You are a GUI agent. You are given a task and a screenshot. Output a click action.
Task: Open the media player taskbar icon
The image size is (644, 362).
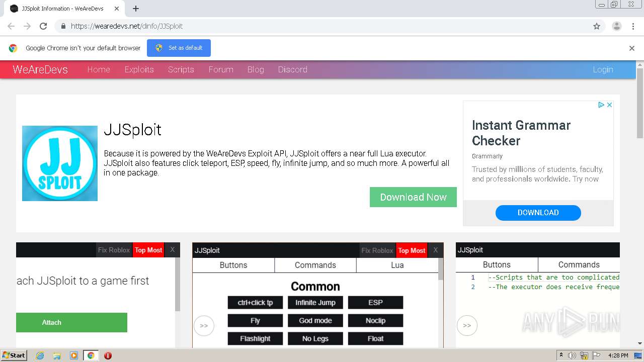(x=74, y=355)
